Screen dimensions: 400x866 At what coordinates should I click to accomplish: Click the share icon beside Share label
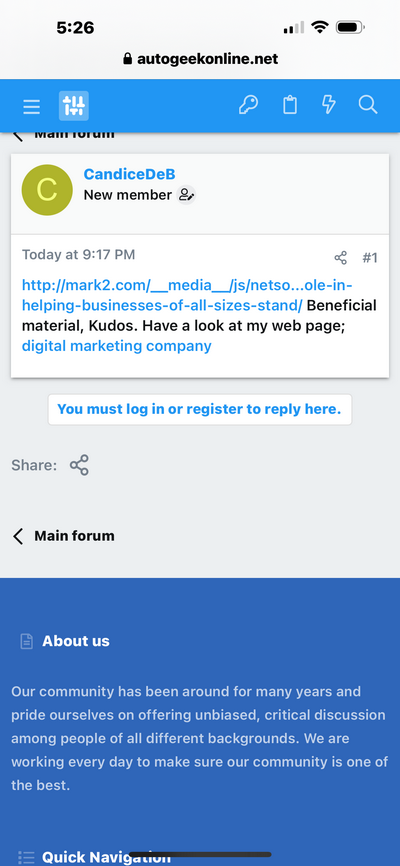[x=80, y=465]
